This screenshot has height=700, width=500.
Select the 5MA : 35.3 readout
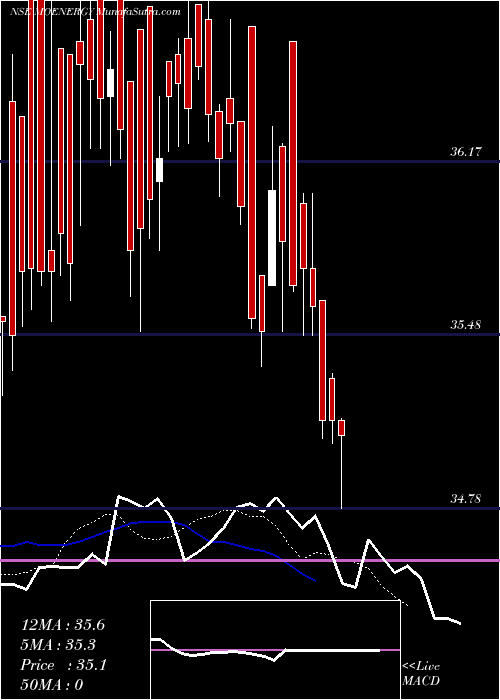tap(58, 645)
